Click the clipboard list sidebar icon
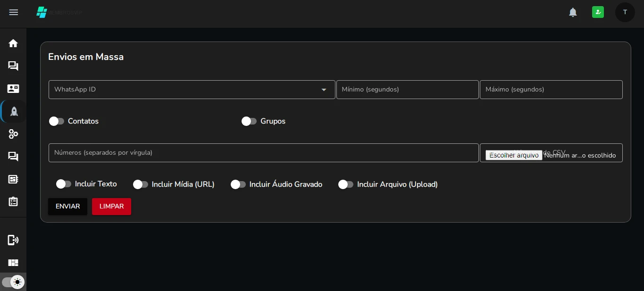This screenshot has width=644, height=291. coord(13,202)
